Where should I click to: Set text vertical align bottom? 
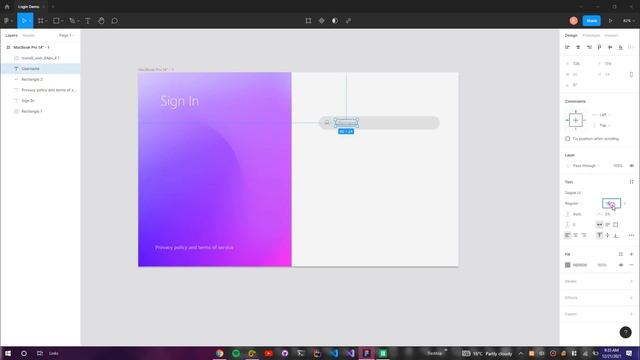pyautogui.click(x=616, y=236)
